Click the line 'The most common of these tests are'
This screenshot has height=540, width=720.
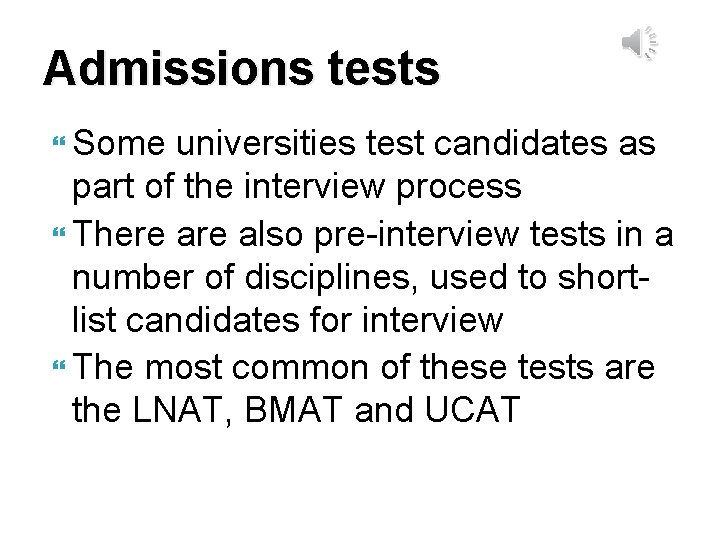tap(364, 367)
